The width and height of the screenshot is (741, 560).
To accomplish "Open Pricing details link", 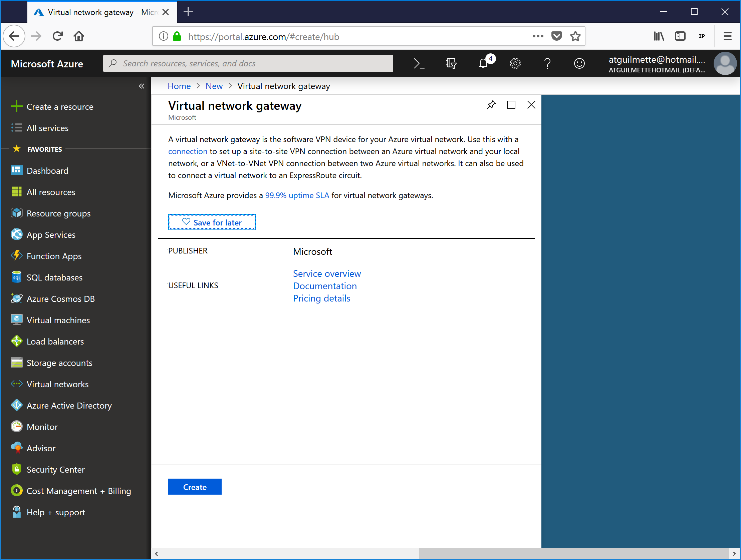I will [x=321, y=298].
